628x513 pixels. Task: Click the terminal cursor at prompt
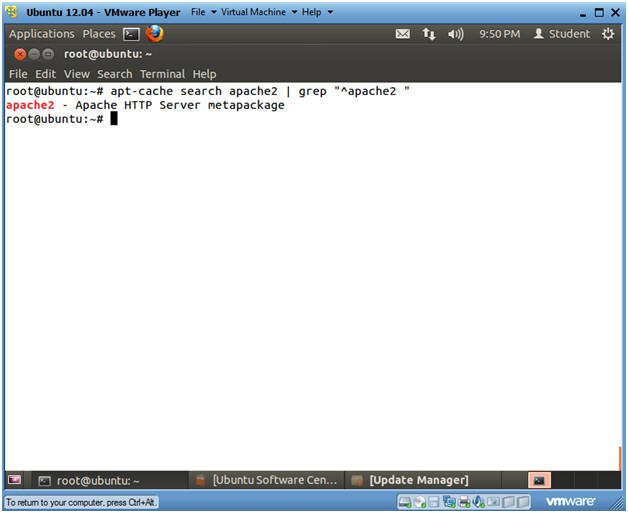pos(114,119)
